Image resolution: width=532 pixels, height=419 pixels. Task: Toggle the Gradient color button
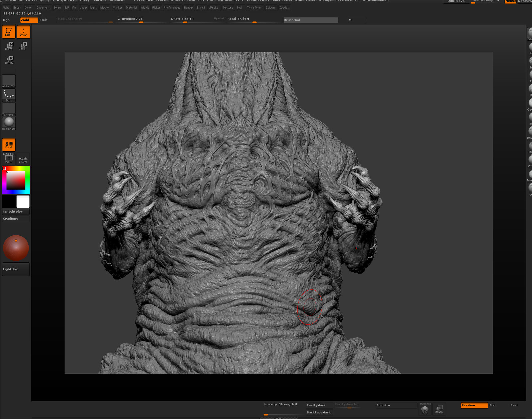(16, 219)
